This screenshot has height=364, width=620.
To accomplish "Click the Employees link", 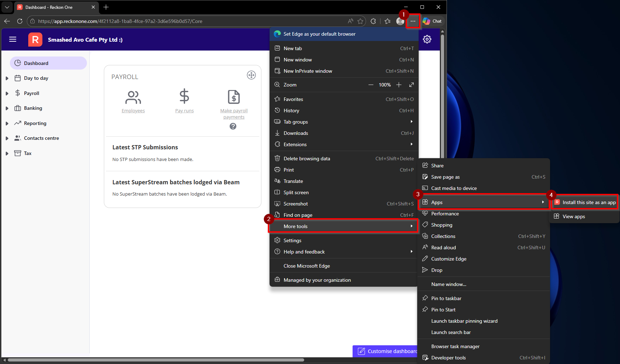I will point(133,111).
